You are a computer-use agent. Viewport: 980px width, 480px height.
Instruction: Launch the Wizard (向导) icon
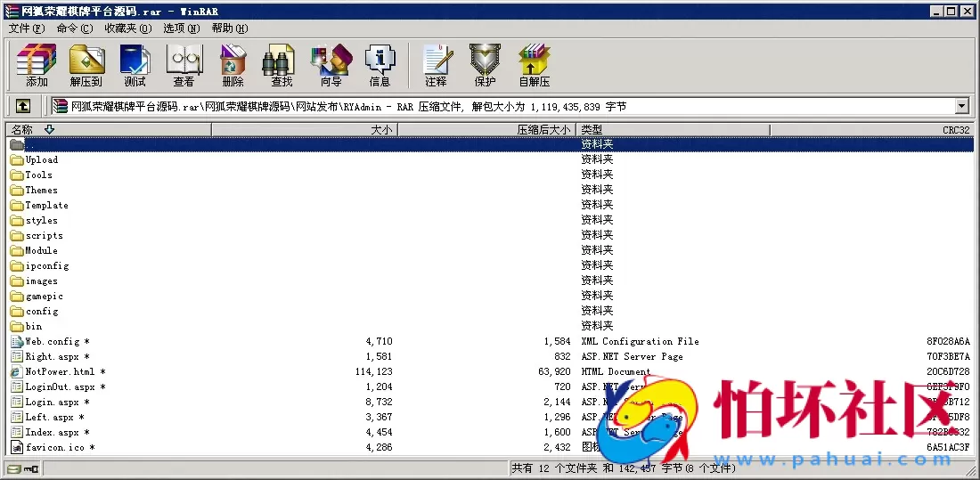click(331, 65)
